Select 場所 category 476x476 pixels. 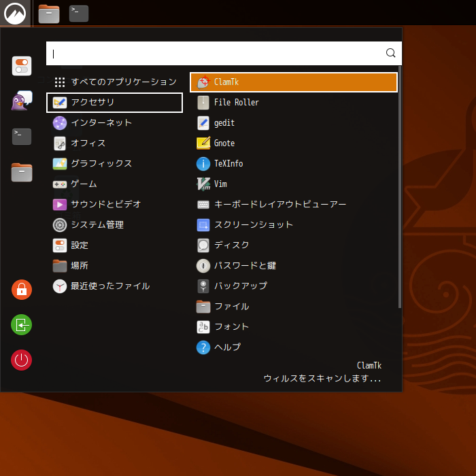[x=114, y=266]
